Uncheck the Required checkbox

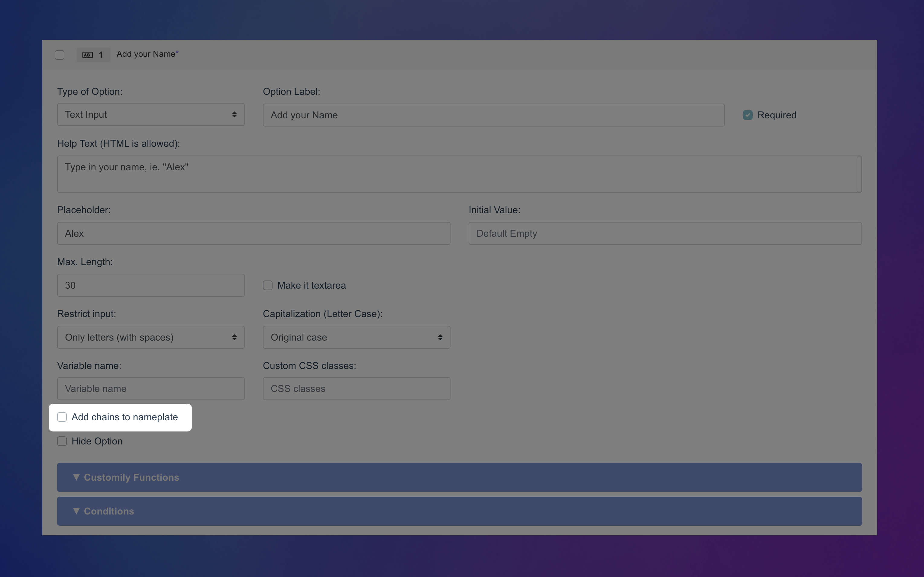coord(747,114)
